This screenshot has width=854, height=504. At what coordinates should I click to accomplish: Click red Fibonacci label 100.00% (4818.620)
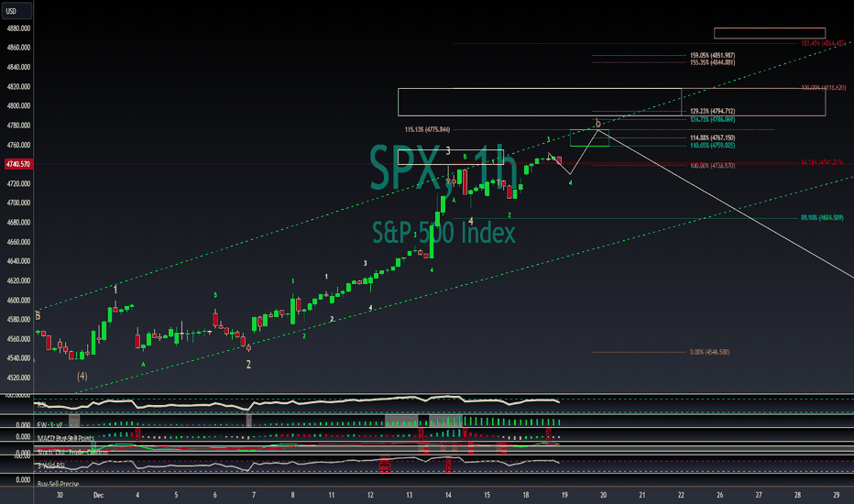click(x=824, y=88)
